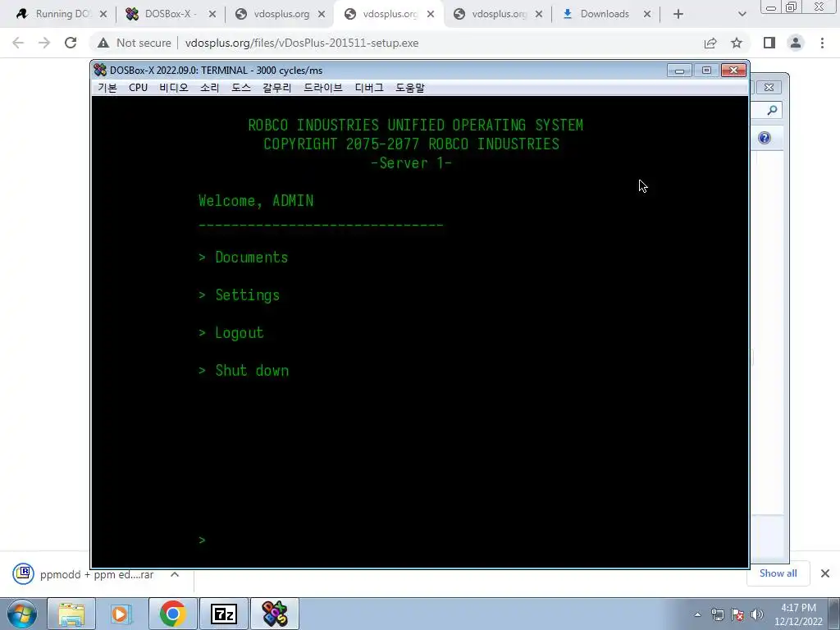Image resolution: width=840 pixels, height=630 pixels.
Task: Maximize the DOSBox-X window
Action: pyautogui.click(x=706, y=71)
